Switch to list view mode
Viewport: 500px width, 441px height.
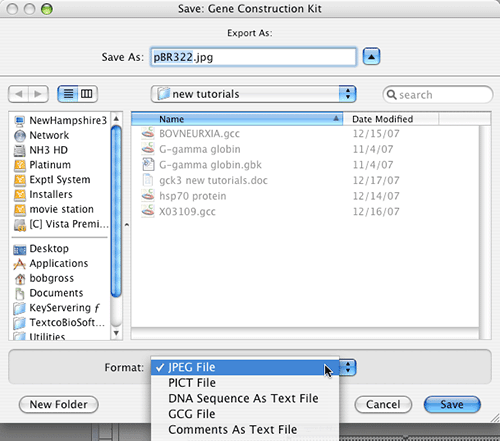[68, 94]
